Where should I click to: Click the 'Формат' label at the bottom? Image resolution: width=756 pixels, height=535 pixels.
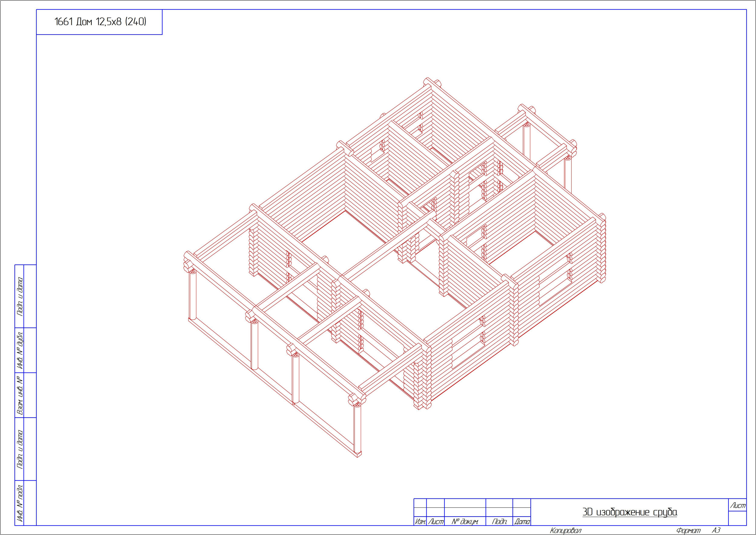[x=688, y=531]
